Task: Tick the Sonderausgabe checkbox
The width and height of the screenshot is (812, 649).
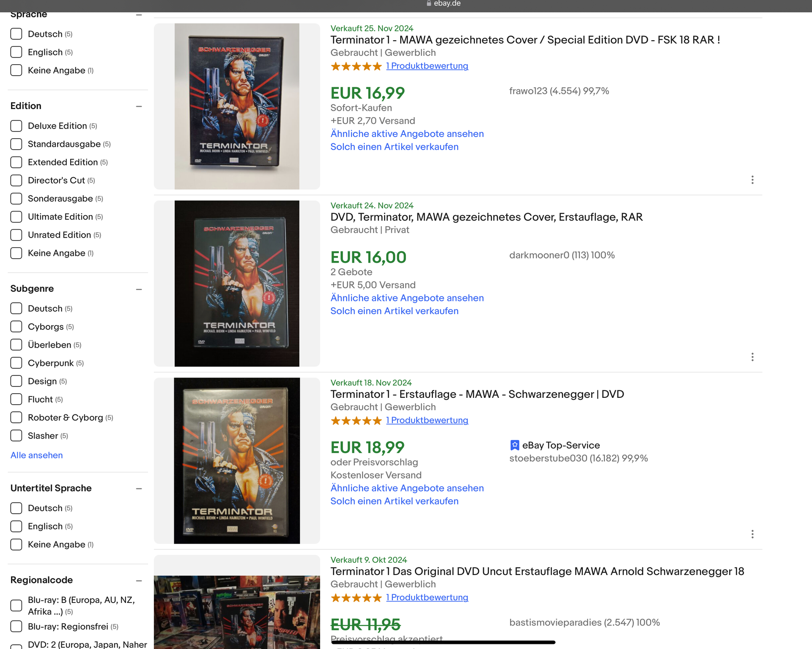Action: (16, 199)
